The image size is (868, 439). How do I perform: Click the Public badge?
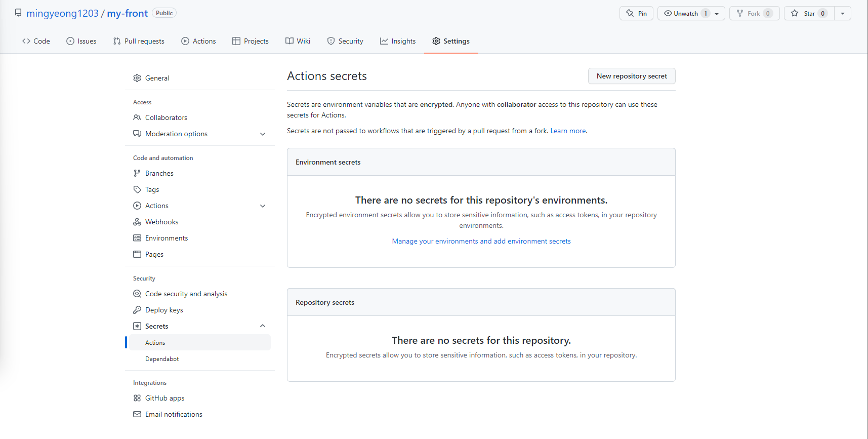coord(164,13)
